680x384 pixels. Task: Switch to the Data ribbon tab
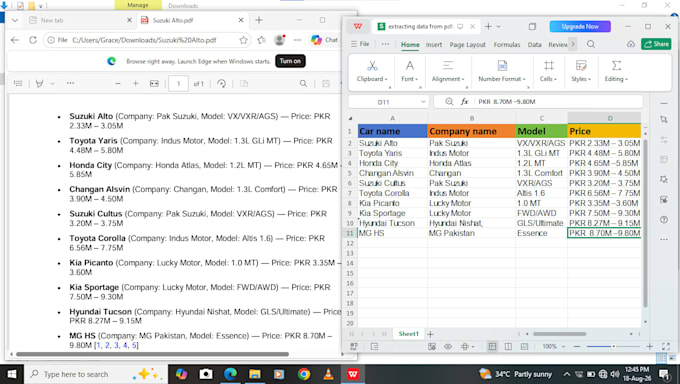[534, 45]
